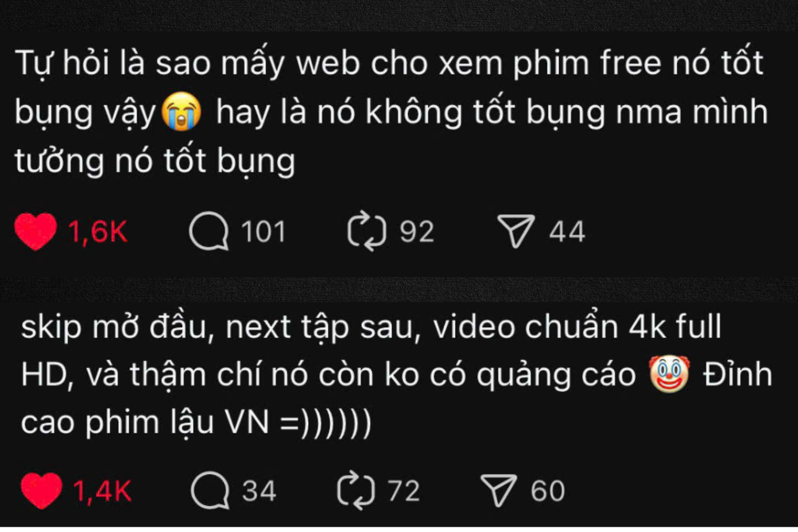This screenshot has width=798, height=532.
Task: Click the 60 share count
Action: 548,491
